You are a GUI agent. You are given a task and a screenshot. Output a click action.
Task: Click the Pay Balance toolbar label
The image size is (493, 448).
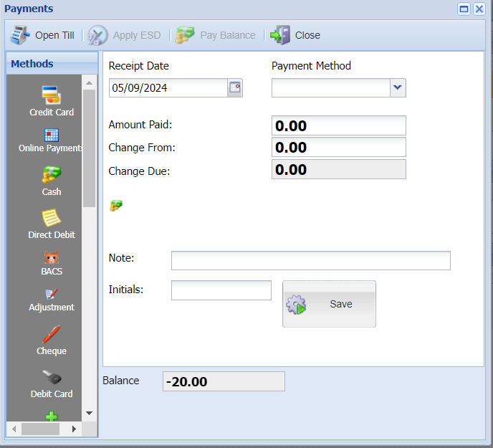point(228,35)
